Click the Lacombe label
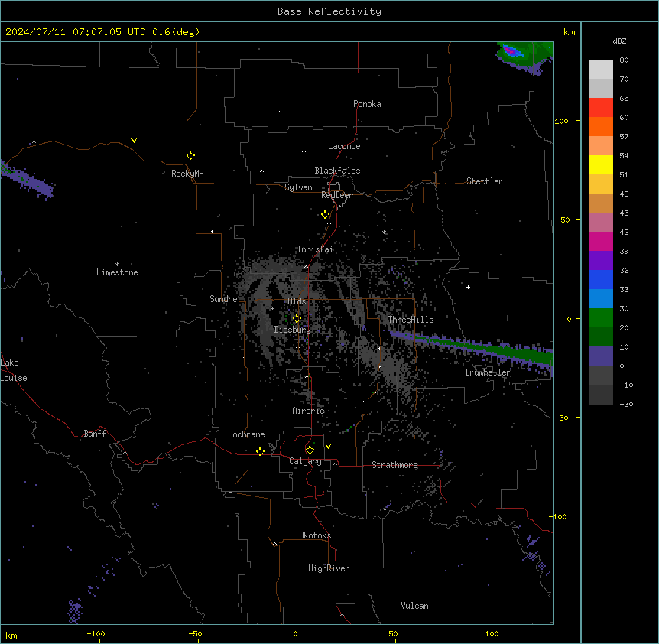The width and height of the screenshot is (659, 644). [344, 146]
